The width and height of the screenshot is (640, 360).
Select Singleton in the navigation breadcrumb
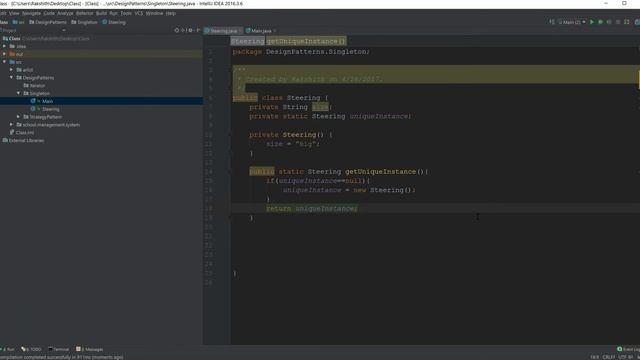(x=84, y=22)
